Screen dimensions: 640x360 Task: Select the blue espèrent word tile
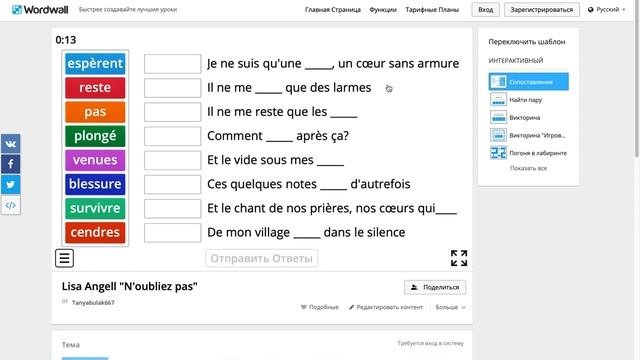point(95,64)
